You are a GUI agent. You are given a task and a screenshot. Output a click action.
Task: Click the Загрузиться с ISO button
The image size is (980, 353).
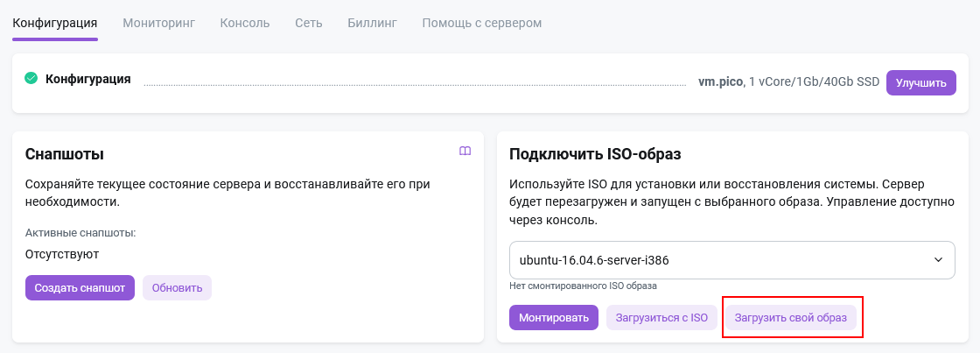pos(661,318)
